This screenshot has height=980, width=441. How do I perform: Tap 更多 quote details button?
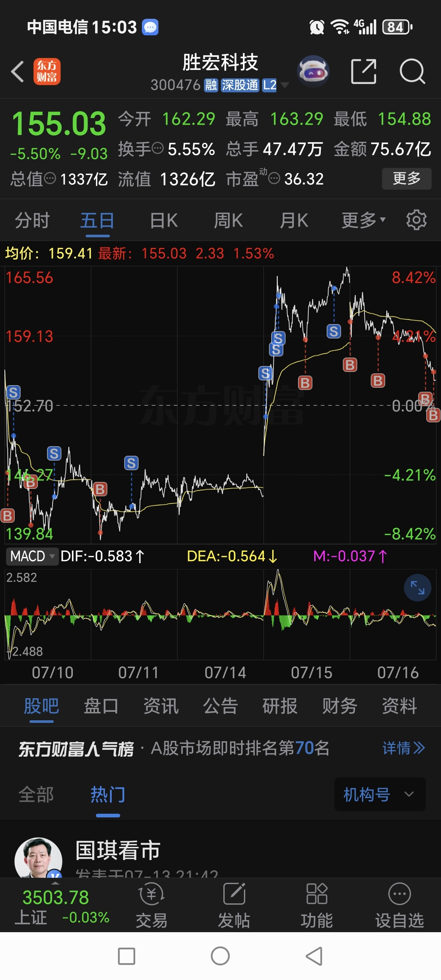(407, 178)
